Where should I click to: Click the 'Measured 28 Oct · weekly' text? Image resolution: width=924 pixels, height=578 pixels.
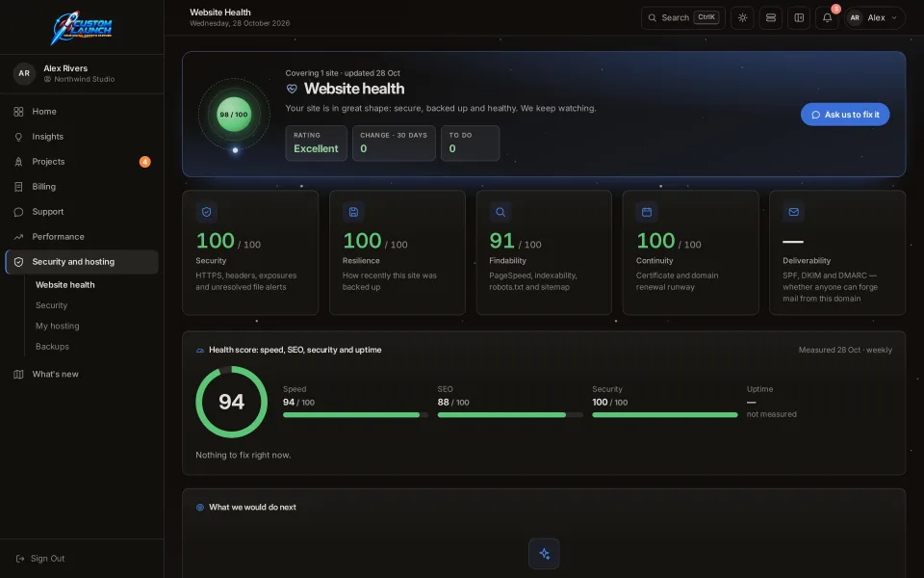(845, 351)
